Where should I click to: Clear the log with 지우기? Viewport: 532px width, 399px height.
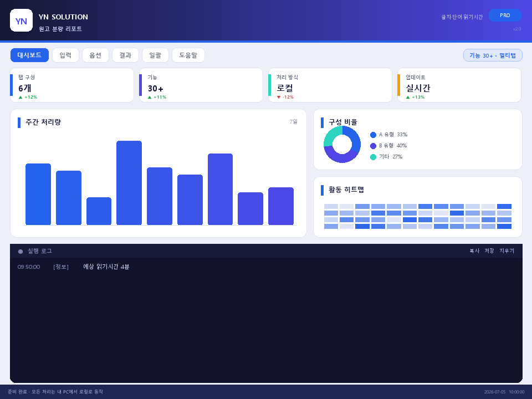pos(507,250)
